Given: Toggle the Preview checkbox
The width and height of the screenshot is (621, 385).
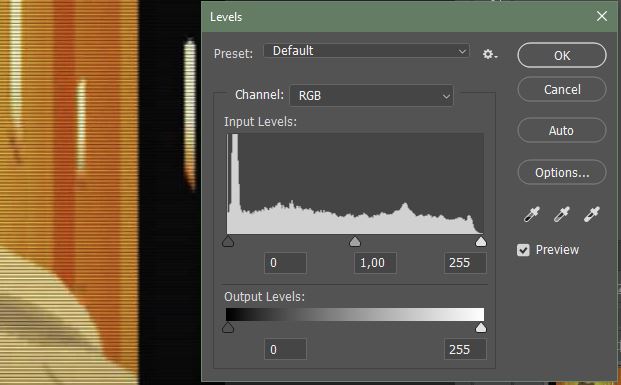Looking at the screenshot, I should tap(523, 250).
